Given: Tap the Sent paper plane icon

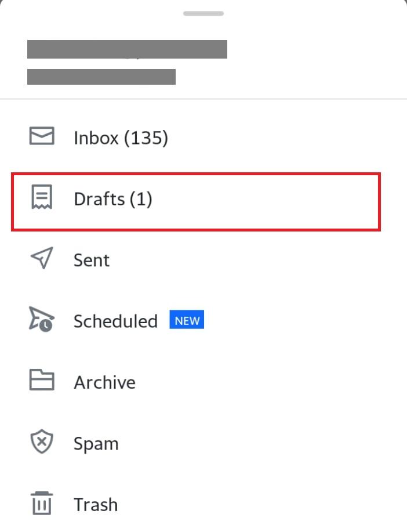Looking at the screenshot, I should (x=42, y=258).
